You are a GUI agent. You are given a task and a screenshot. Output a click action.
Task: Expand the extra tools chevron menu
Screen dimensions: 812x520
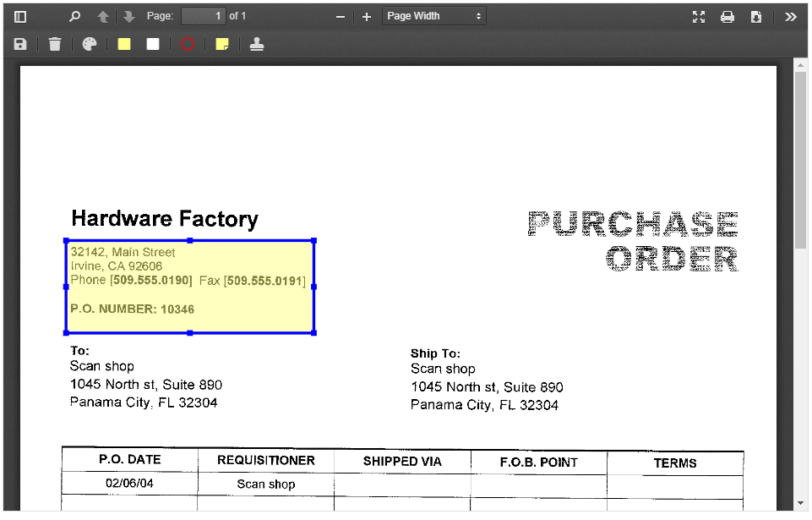point(791,16)
